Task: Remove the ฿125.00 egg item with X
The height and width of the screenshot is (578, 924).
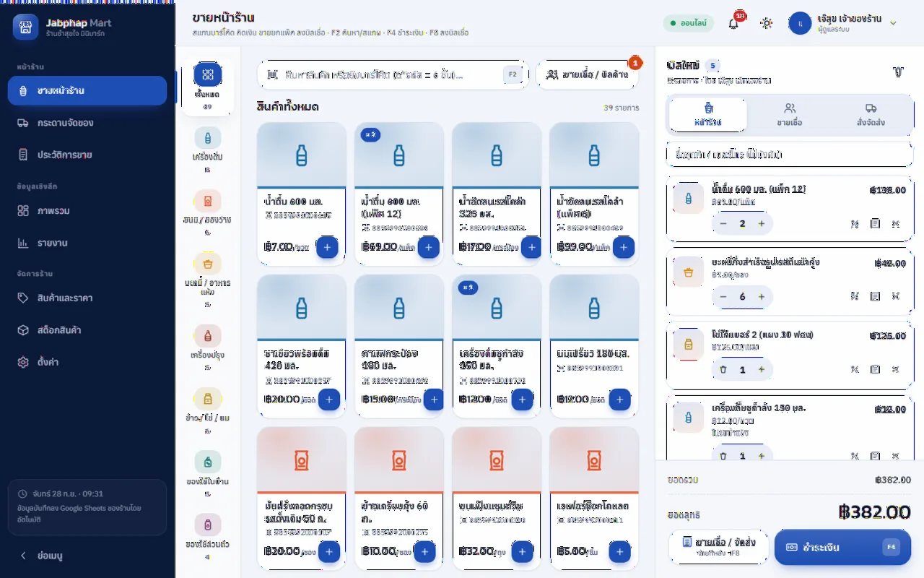Action: [896, 369]
